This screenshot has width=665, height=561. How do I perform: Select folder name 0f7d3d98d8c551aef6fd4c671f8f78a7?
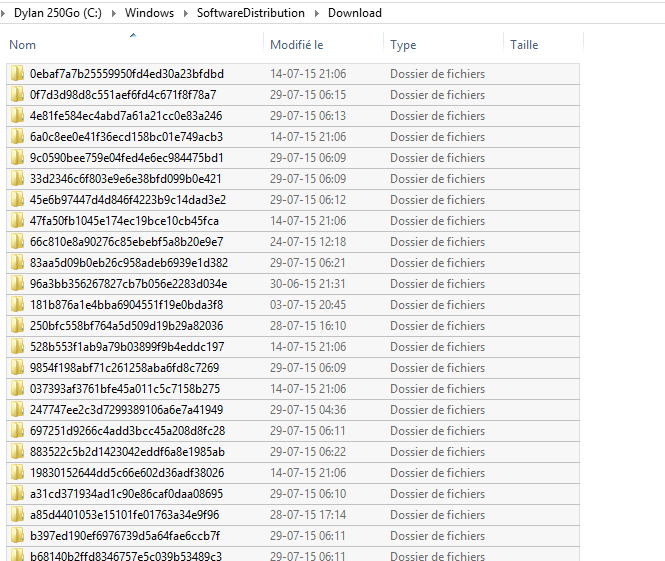click(123, 95)
